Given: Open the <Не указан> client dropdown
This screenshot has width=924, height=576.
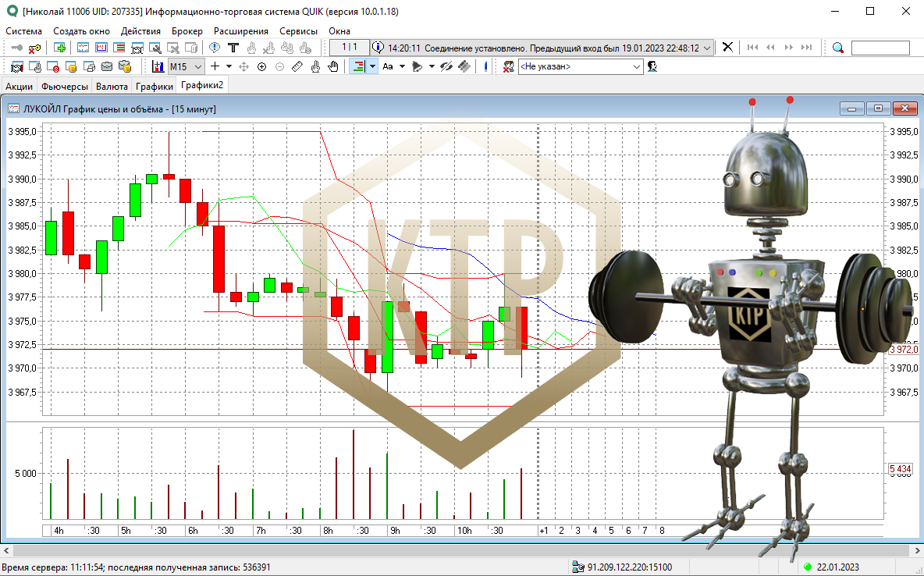Looking at the screenshot, I should [581, 66].
